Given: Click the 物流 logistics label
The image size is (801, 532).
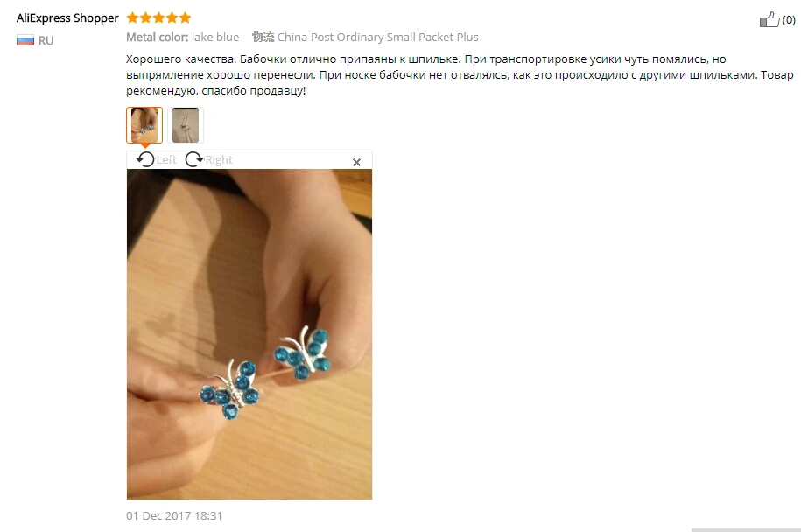Looking at the screenshot, I should pos(263,37).
